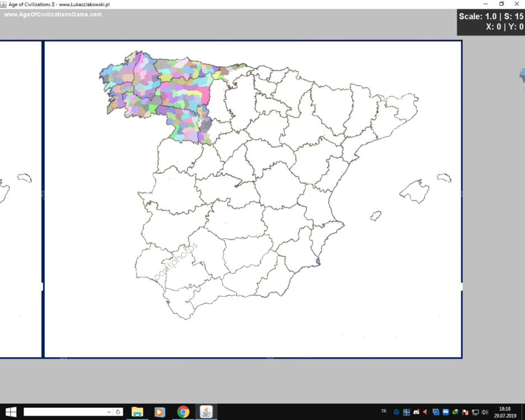Viewport: 525px width, 420px height.
Task: Click the Show desktop strip
Action: click(x=523, y=412)
